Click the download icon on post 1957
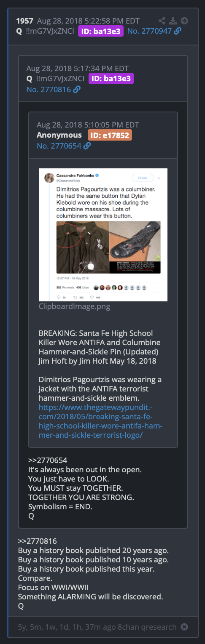Screen dimensions: 205x644 [173, 21]
